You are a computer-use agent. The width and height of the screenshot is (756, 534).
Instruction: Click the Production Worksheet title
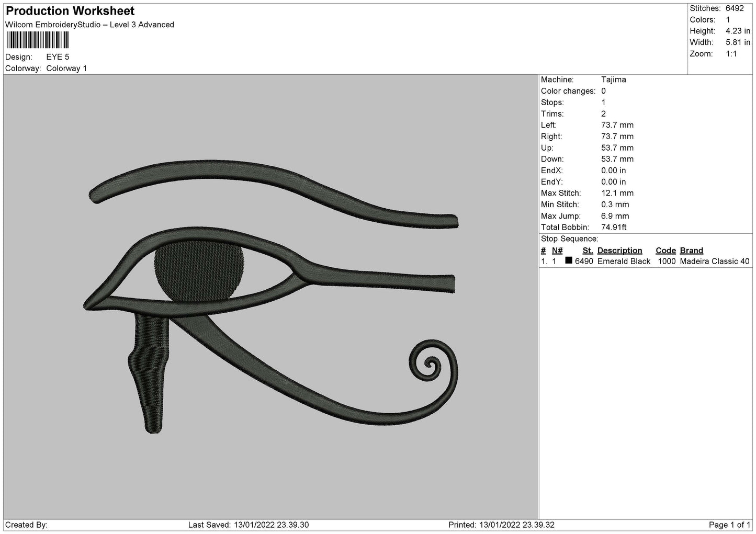coord(70,11)
